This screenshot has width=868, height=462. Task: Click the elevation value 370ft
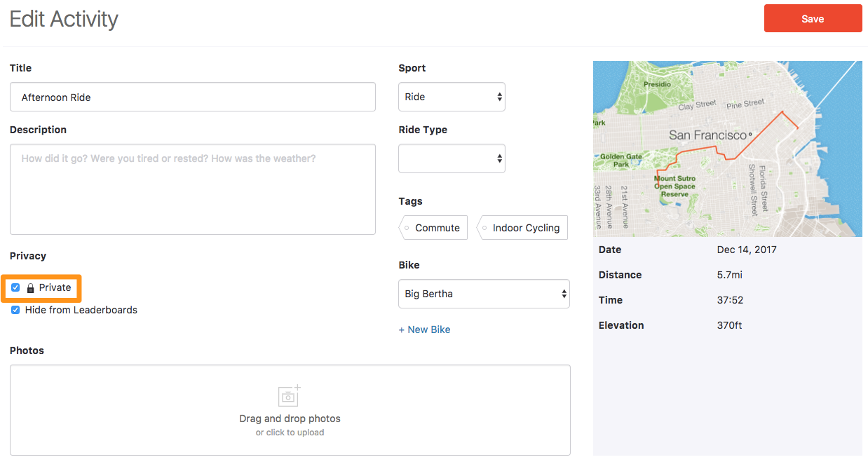point(729,325)
